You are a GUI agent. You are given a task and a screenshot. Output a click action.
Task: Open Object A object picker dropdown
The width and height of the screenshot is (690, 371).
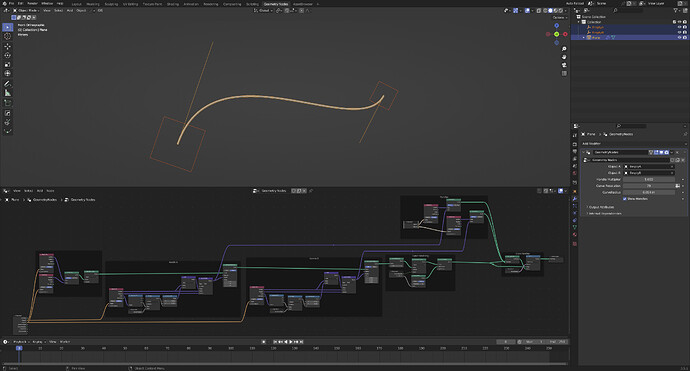click(x=649, y=166)
